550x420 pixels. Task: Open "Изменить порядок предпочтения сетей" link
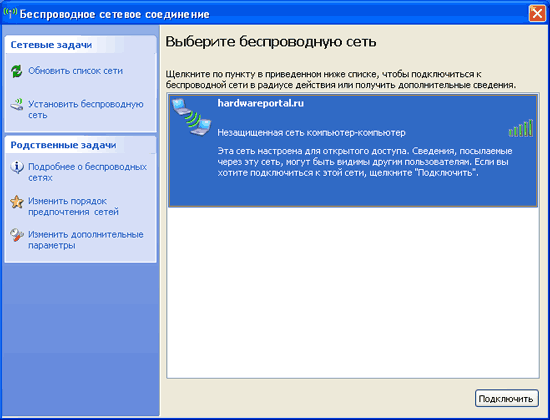coord(73,206)
